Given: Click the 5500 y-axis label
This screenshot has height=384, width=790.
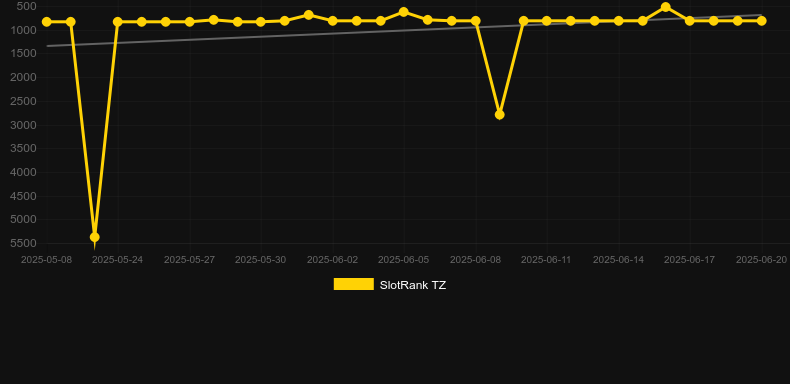Looking at the screenshot, I should point(24,243).
